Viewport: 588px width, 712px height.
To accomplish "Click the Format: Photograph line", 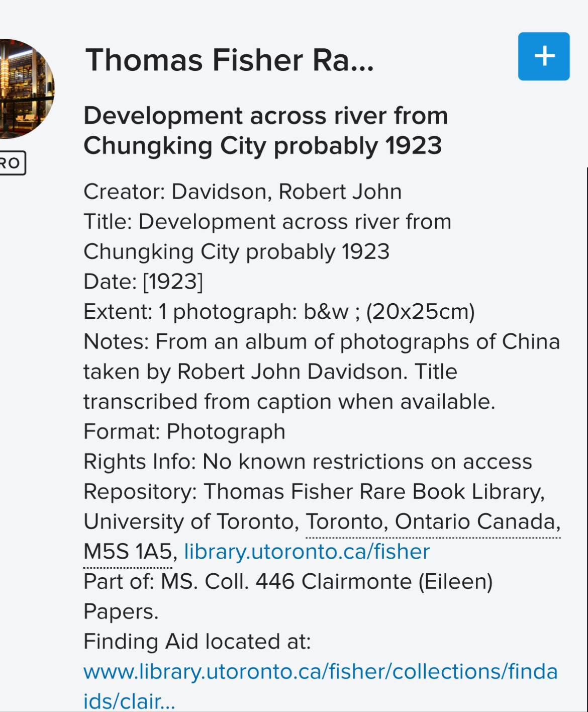I will (x=184, y=432).
